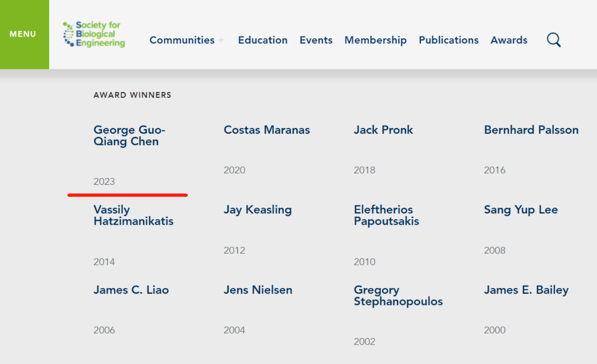
Task: Click the year 2018 text
Action: [364, 170]
